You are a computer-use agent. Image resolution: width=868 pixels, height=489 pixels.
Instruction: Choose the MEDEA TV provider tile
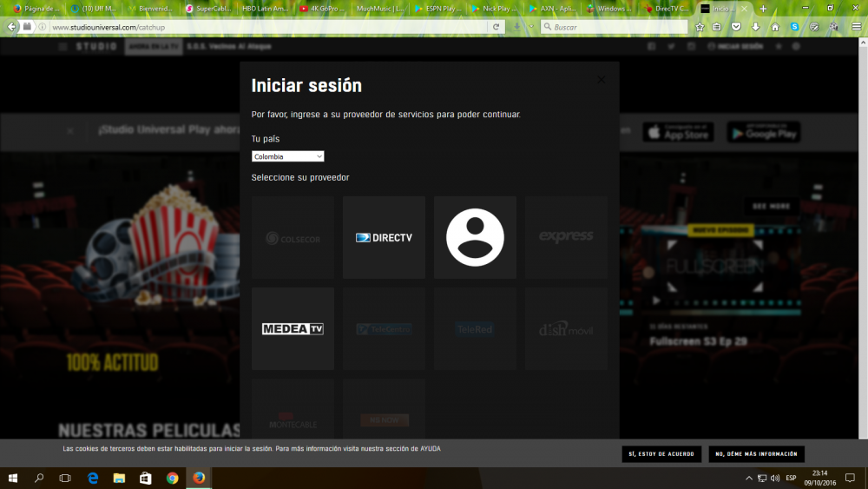click(293, 329)
